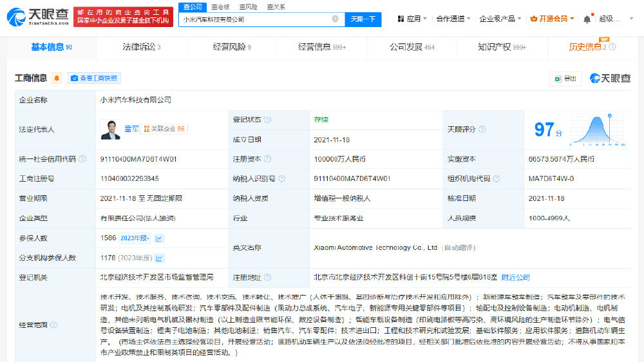
Task: Switch to 查关系 search tab
Action: [x=276, y=7]
